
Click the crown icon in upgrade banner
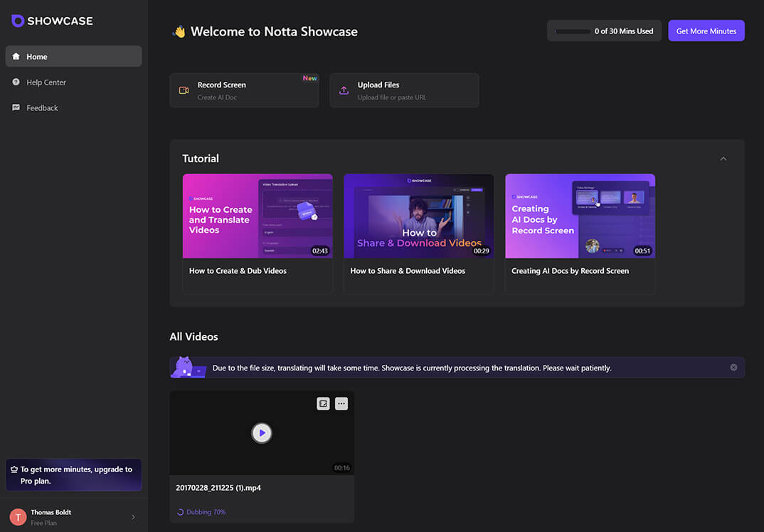14,469
